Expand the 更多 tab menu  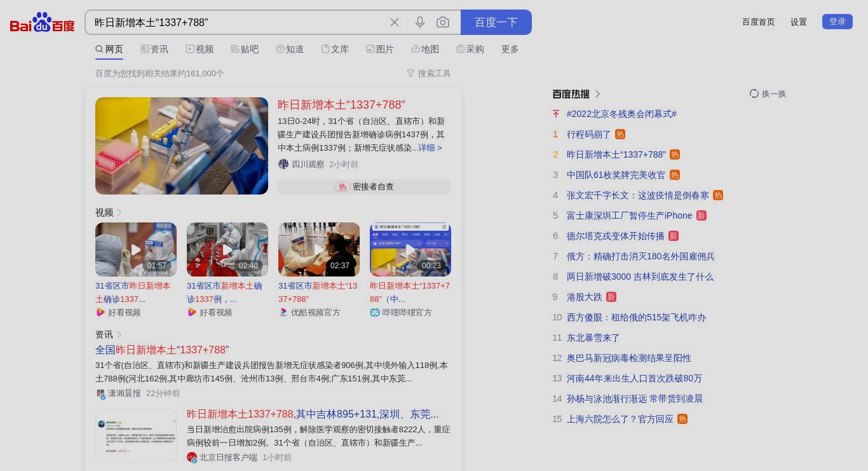point(510,49)
